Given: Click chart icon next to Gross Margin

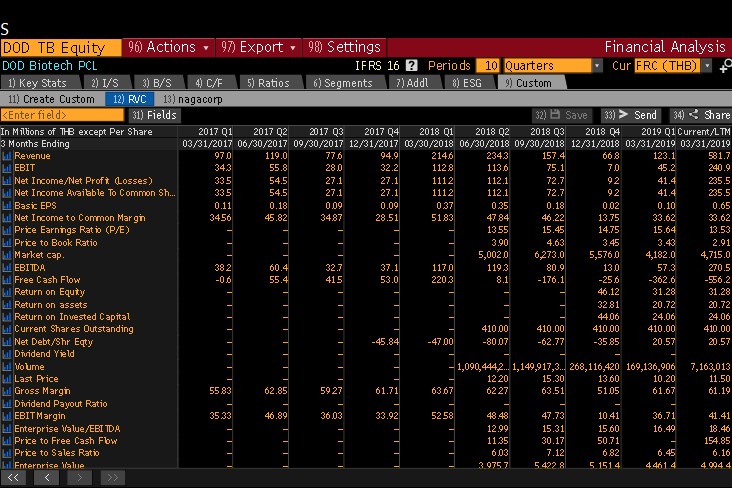Looking at the screenshot, I should (x=7, y=391).
